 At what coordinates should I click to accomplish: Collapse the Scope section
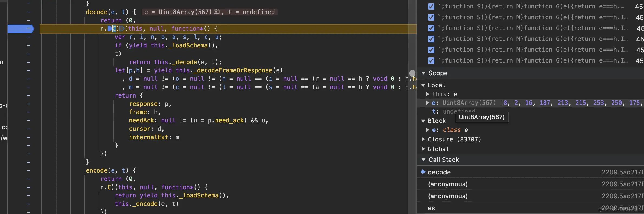pyautogui.click(x=424, y=73)
